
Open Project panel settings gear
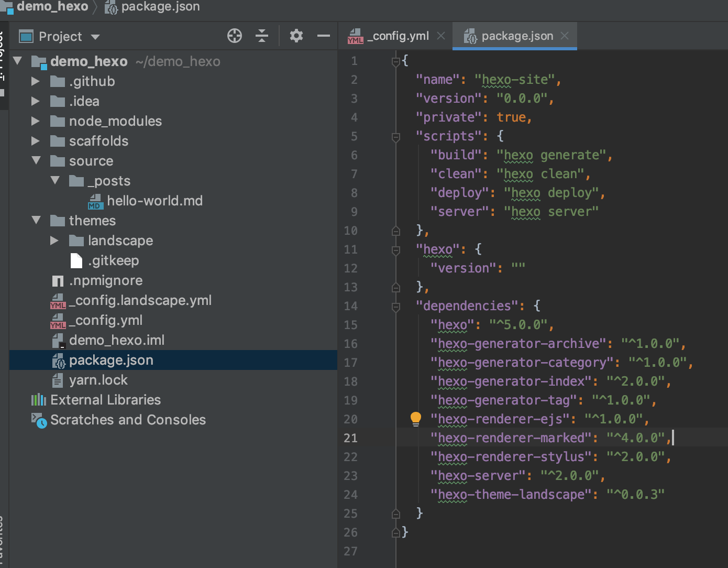coord(296,36)
